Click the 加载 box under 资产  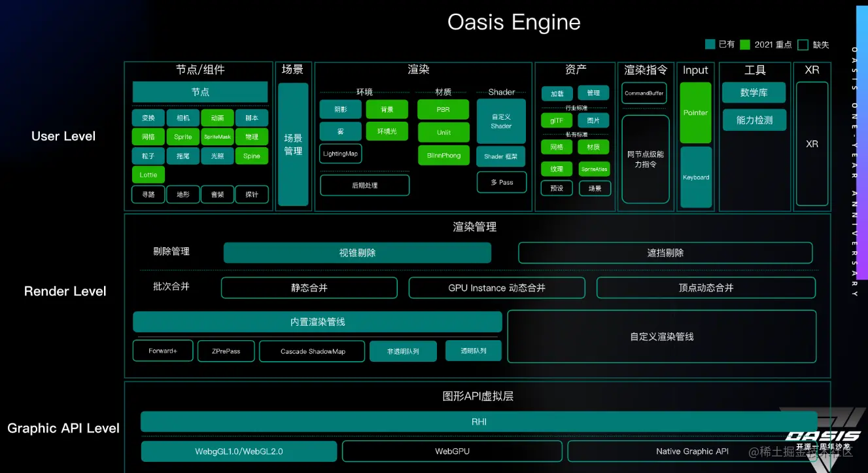(x=557, y=94)
